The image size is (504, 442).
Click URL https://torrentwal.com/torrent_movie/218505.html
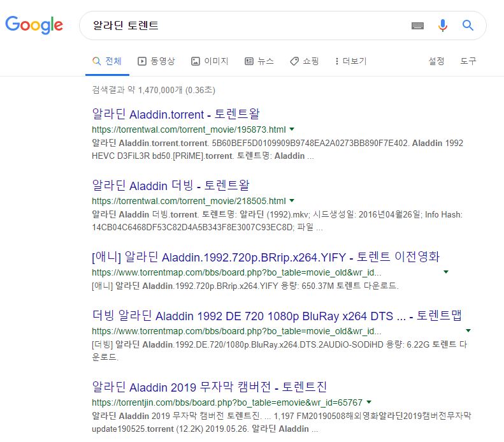click(x=189, y=201)
